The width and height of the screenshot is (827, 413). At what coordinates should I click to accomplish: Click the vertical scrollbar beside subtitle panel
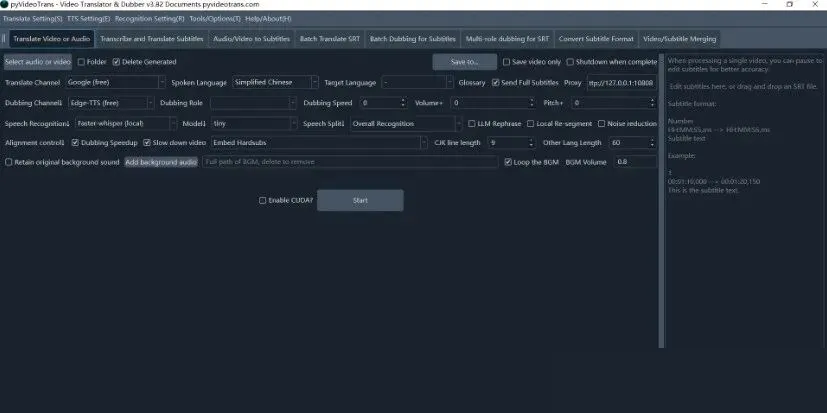tap(661, 200)
